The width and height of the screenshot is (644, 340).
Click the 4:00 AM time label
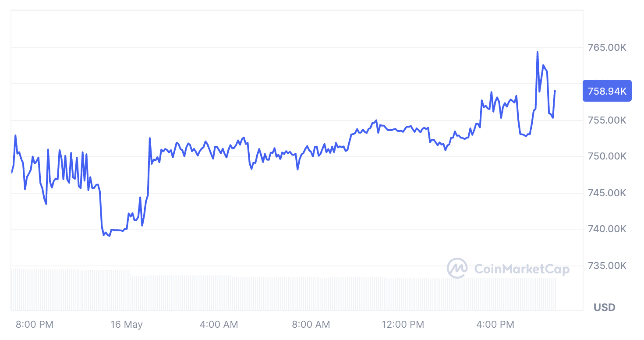(x=219, y=325)
